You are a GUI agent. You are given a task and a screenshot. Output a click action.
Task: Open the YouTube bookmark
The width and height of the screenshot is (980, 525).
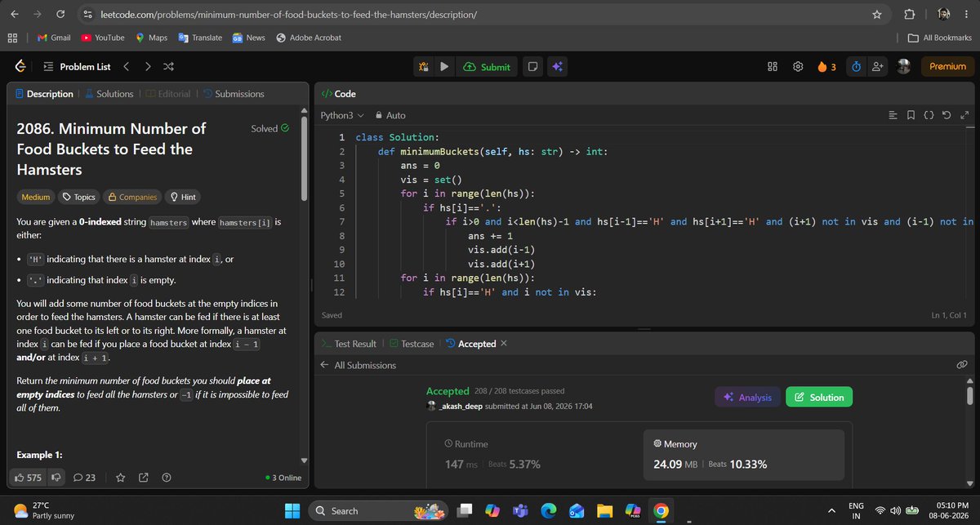coord(102,38)
